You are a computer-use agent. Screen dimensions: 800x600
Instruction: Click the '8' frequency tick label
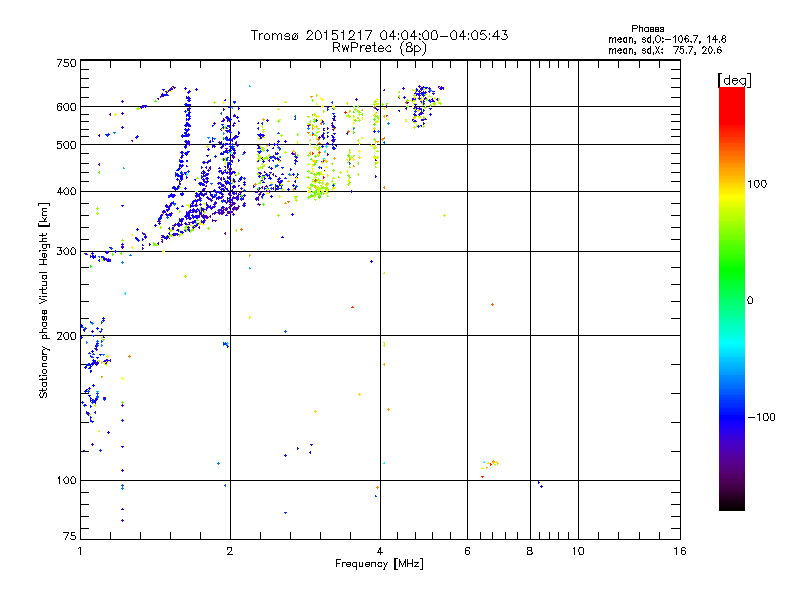point(530,551)
